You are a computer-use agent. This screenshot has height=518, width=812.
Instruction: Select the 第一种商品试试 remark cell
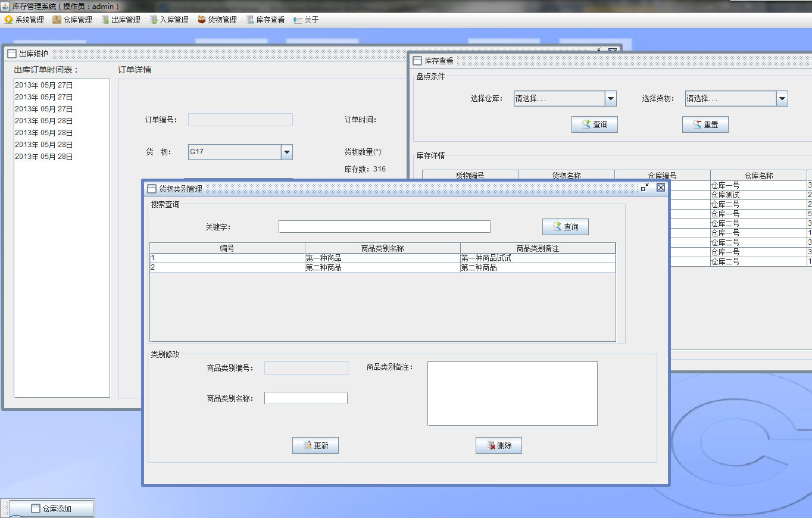click(538, 258)
